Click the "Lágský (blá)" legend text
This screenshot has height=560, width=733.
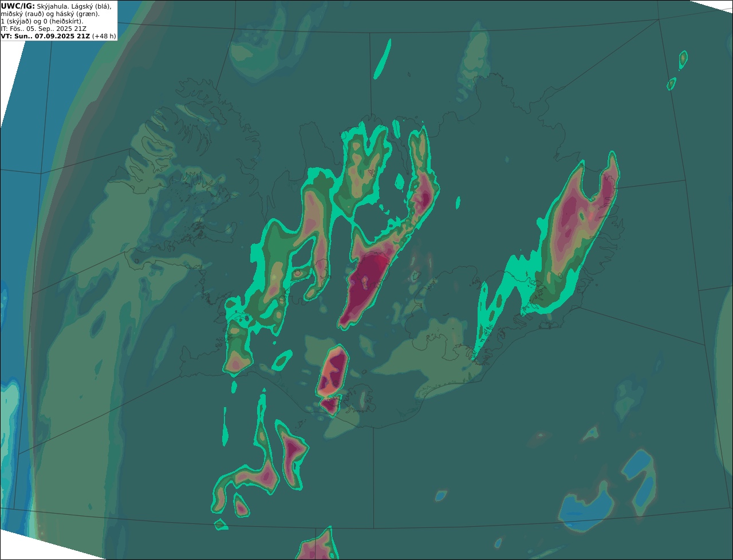tap(90, 7)
